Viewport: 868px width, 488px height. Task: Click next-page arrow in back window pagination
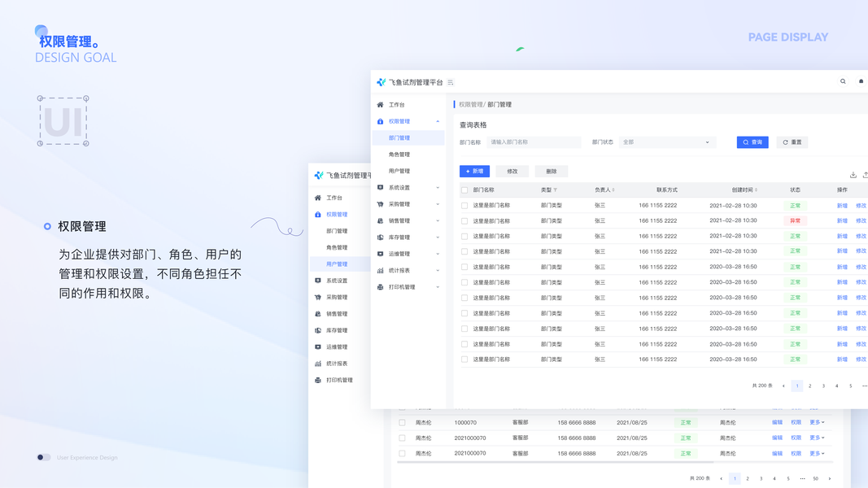pyautogui.click(x=829, y=478)
